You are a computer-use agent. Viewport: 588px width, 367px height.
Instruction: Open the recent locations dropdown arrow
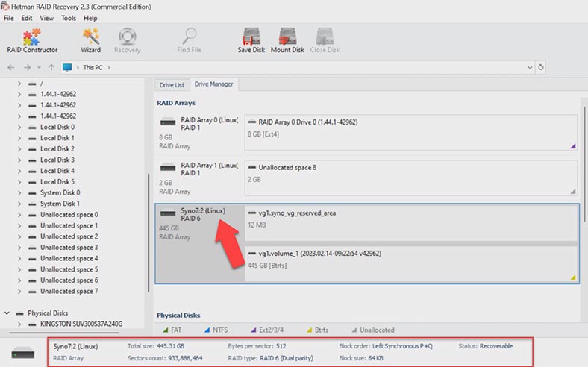click(x=39, y=67)
